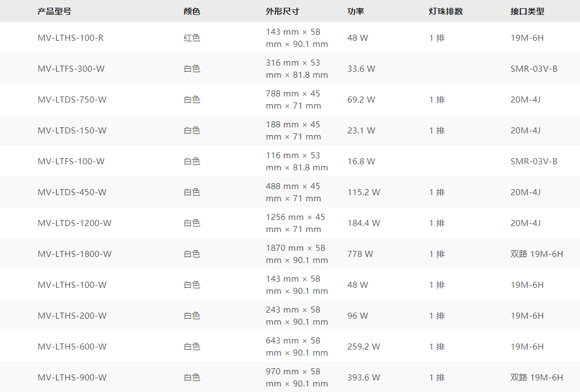Click the MV-LTHS-1800-W model name
The width and height of the screenshot is (580, 392).
pos(74,254)
